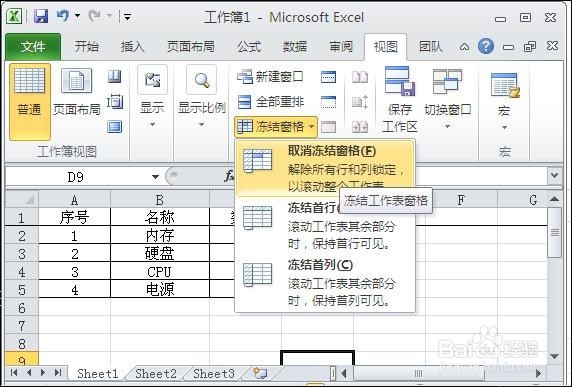Switch to the 开始 tab
572x387 pixels.
pos(87,47)
